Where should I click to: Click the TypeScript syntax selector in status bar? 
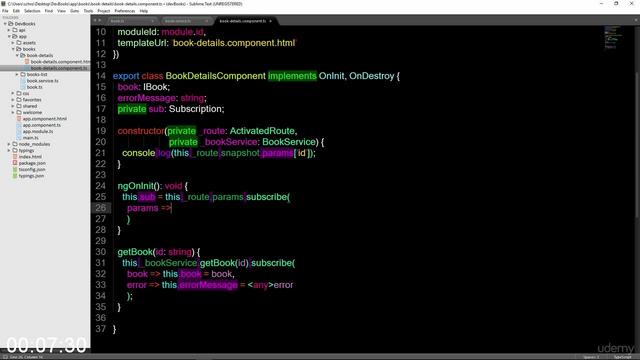point(623,357)
